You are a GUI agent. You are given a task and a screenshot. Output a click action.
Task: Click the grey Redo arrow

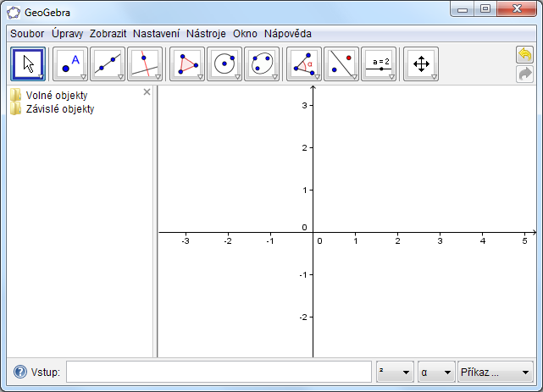[524, 74]
